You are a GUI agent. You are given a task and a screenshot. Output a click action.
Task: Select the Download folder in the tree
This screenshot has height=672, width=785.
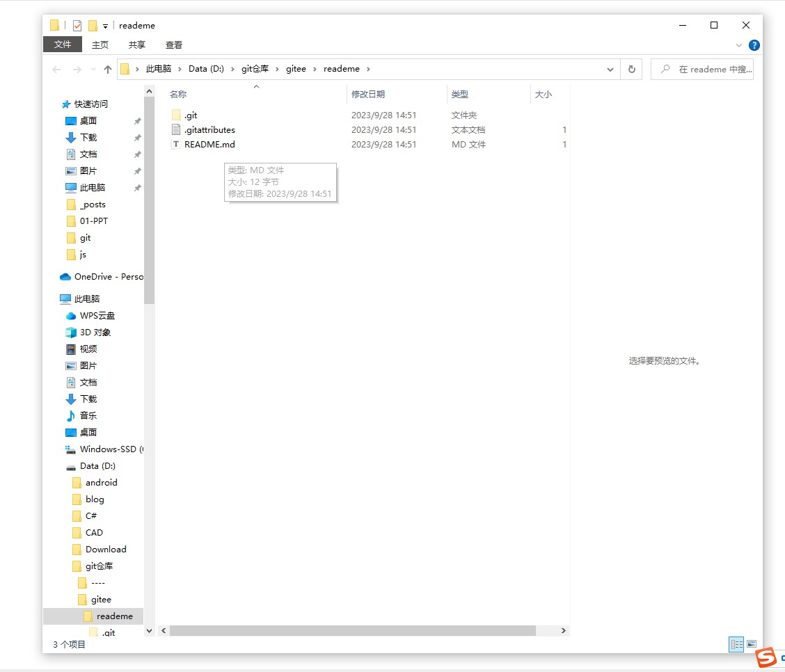click(x=106, y=549)
